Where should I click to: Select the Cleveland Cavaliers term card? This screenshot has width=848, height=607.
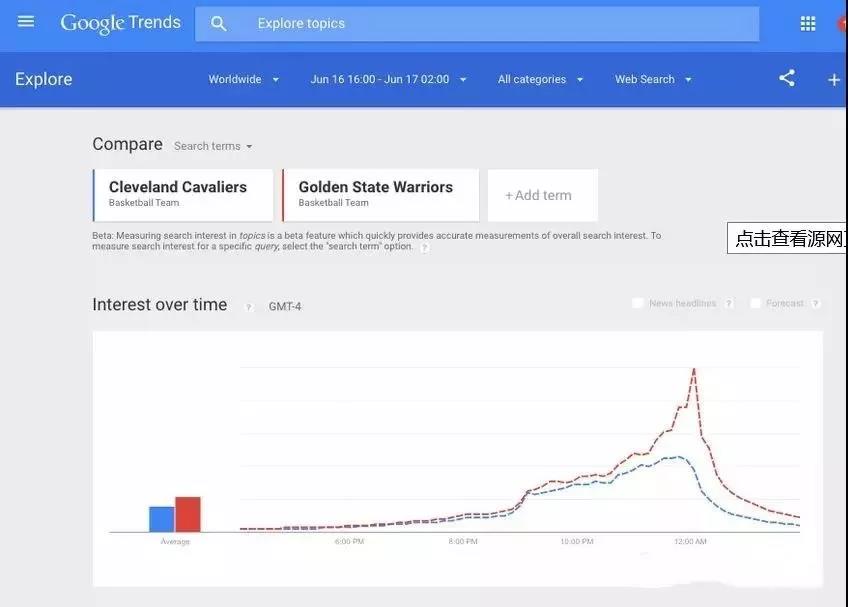pos(183,195)
